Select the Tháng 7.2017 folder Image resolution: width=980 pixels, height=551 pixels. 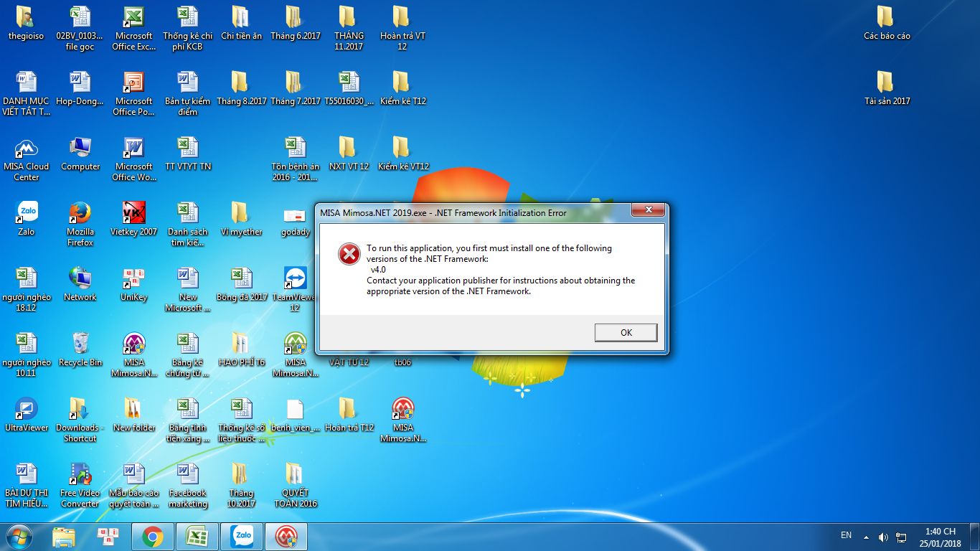295,88
